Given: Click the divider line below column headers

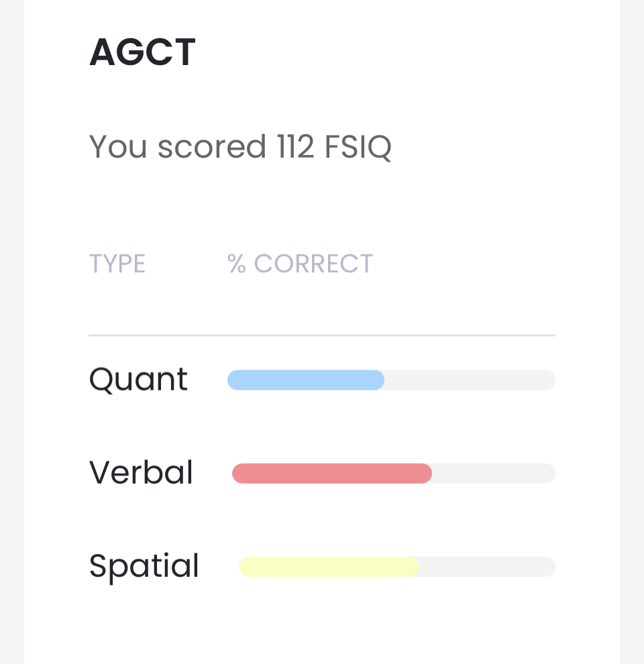Looking at the screenshot, I should point(322,335).
